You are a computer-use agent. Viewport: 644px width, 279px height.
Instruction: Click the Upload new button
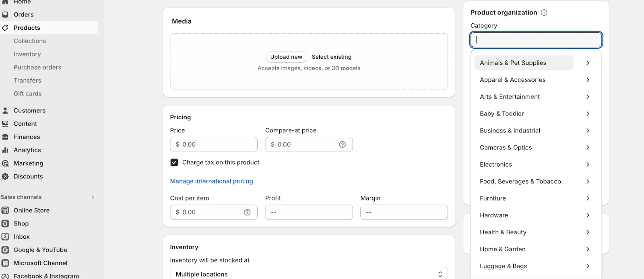pos(286,57)
